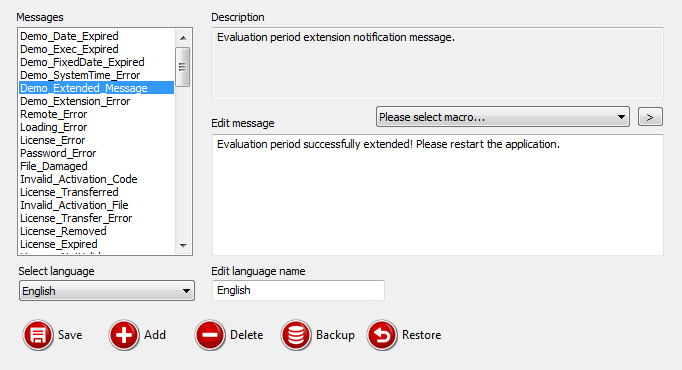The image size is (682, 370).
Task: Select Password_Error in the list
Action: [x=96, y=153]
